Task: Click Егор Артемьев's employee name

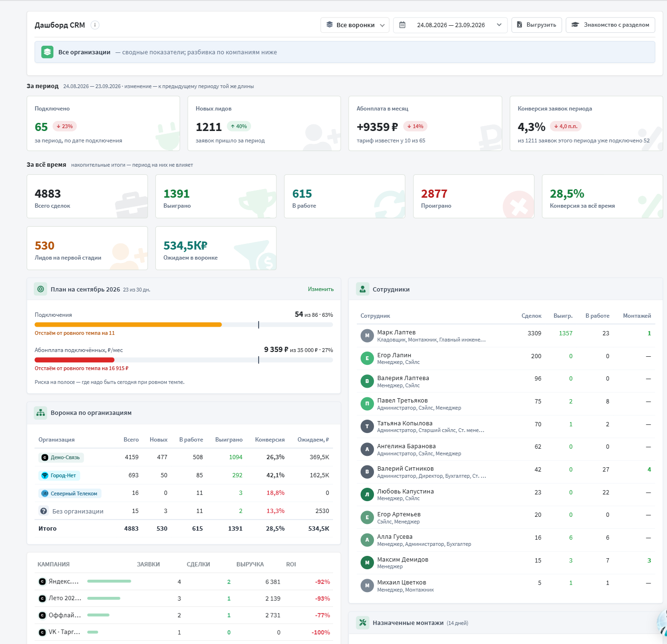Action: click(399, 514)
